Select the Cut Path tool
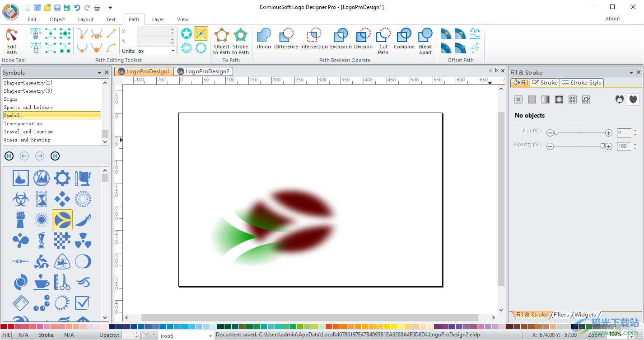The width and height of the screenshot is (644, 340). pyautogui.click(x=383, y=40)
